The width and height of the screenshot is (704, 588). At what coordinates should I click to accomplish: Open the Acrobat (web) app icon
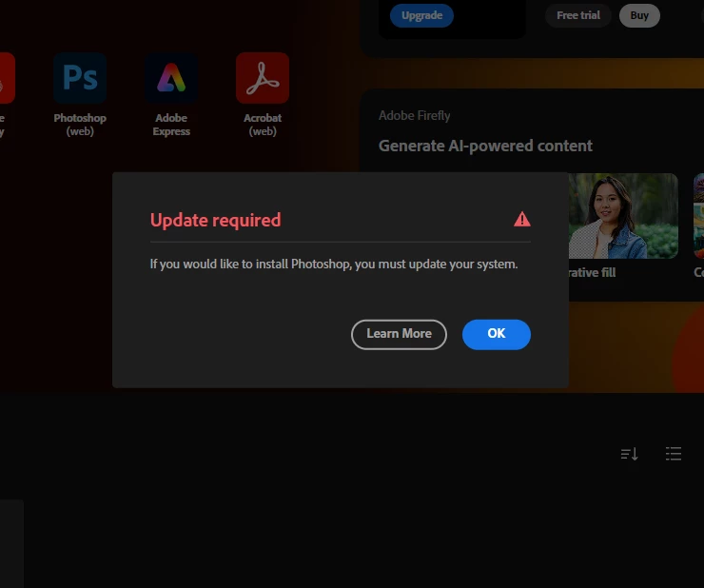[263, 78]
